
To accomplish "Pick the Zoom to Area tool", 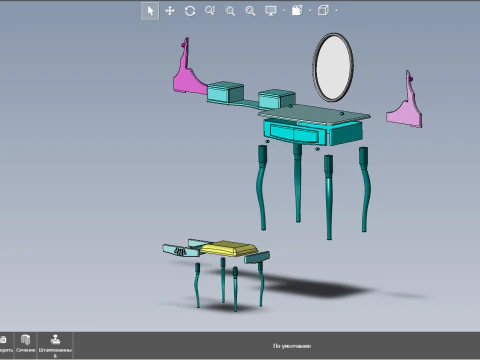I will [230, 11].
